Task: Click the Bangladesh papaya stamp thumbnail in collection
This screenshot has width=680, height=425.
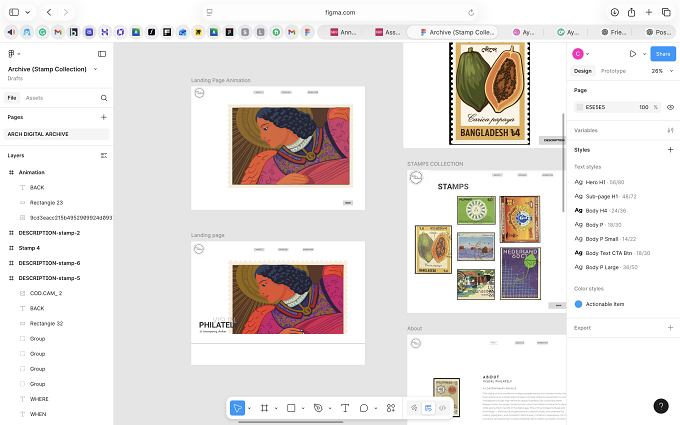Action: 433,249
